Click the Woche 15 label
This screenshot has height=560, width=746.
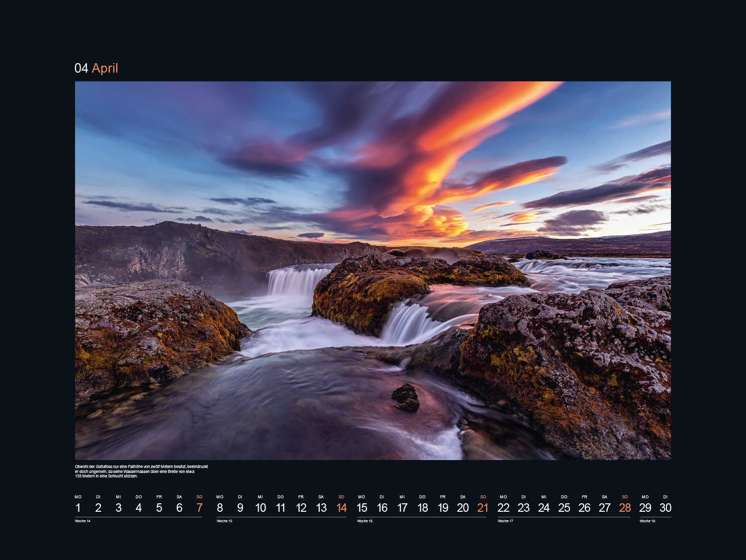point(224,521)
